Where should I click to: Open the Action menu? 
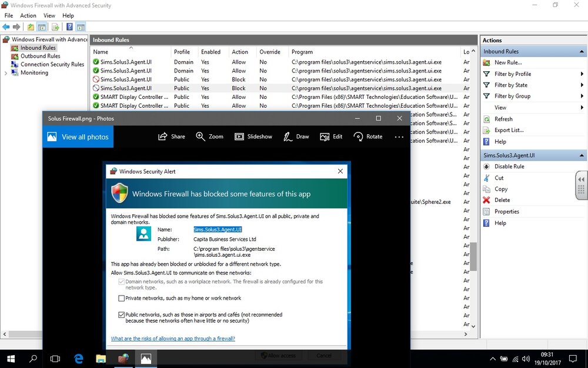[x=28, y=15]
